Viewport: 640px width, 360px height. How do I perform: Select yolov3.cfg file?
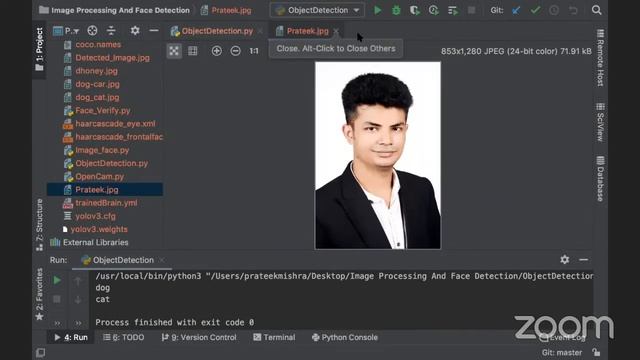[x=95, y=216]
